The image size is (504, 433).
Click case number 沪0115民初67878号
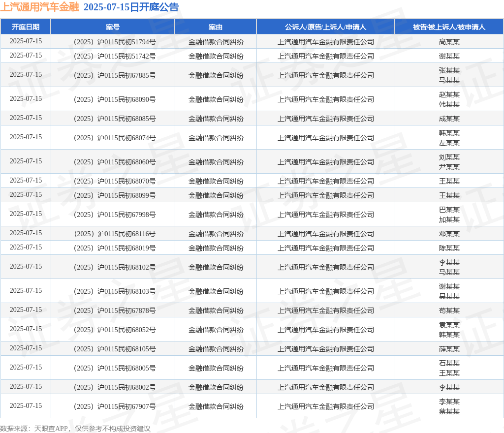tap(126, 310)
